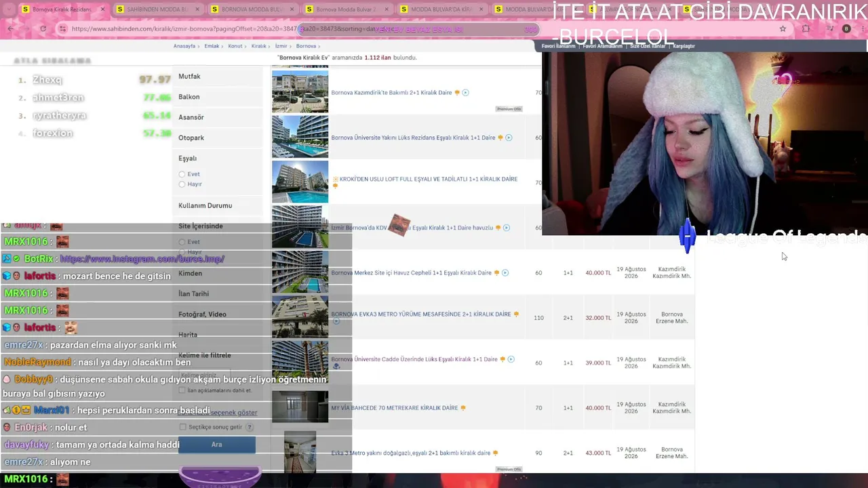Open Konut breadcrumb link
Image resolution: width=868 pixels, height=488 pixels.
[235, 46]
